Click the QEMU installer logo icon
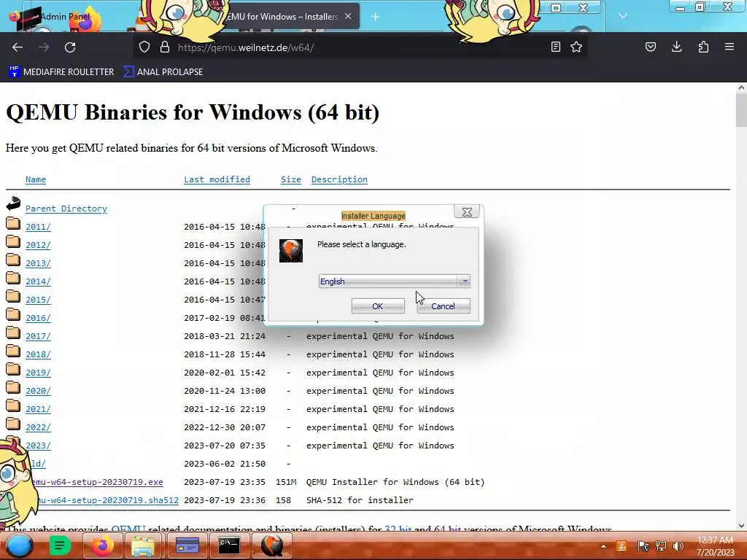The width and height of the screenshot is (747, 560). tap(291, 251)
